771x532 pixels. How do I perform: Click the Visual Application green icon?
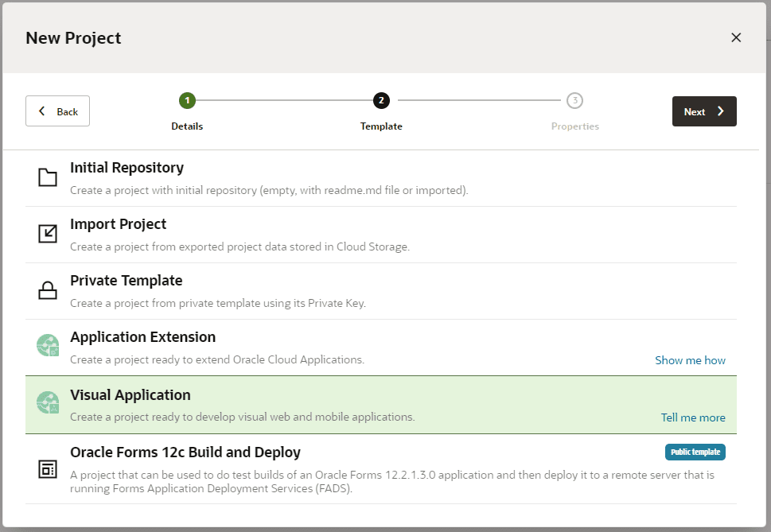(48, 402)
